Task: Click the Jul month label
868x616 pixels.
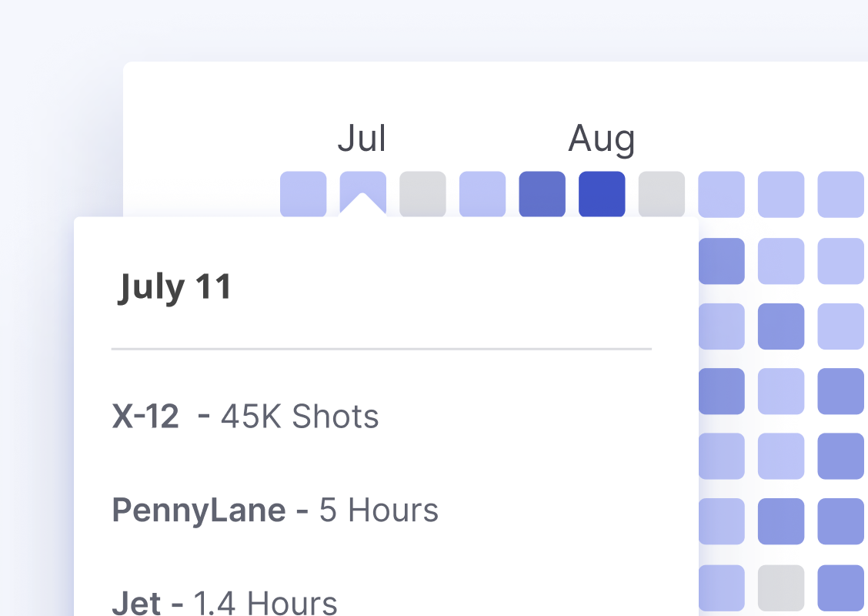Action: [x=362, y=138]
